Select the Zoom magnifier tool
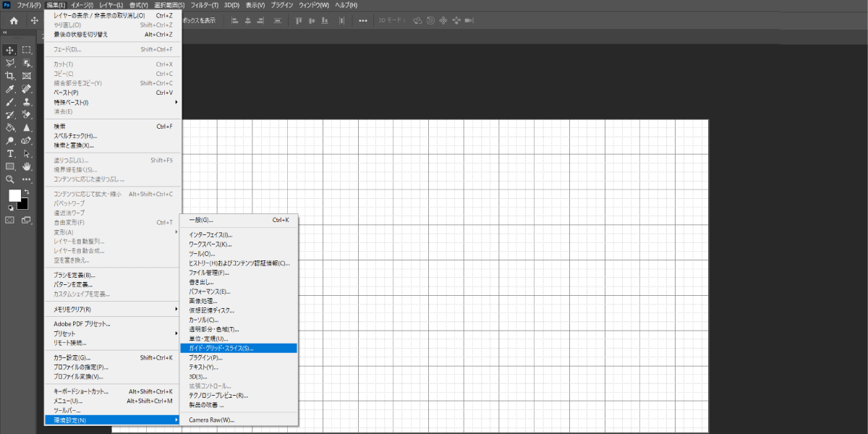The width and height of the screenshot is (868, 434). pyautogui.click(x=10, y=179)
